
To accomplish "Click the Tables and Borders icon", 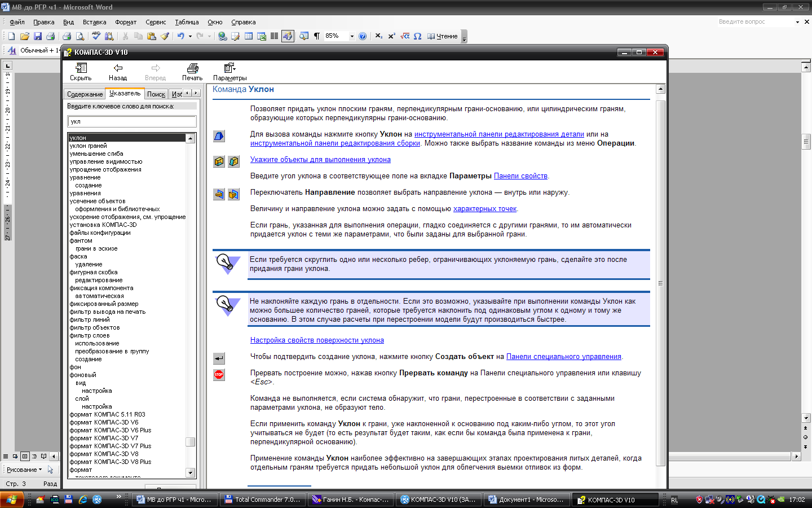I will (x=236, y=36).
